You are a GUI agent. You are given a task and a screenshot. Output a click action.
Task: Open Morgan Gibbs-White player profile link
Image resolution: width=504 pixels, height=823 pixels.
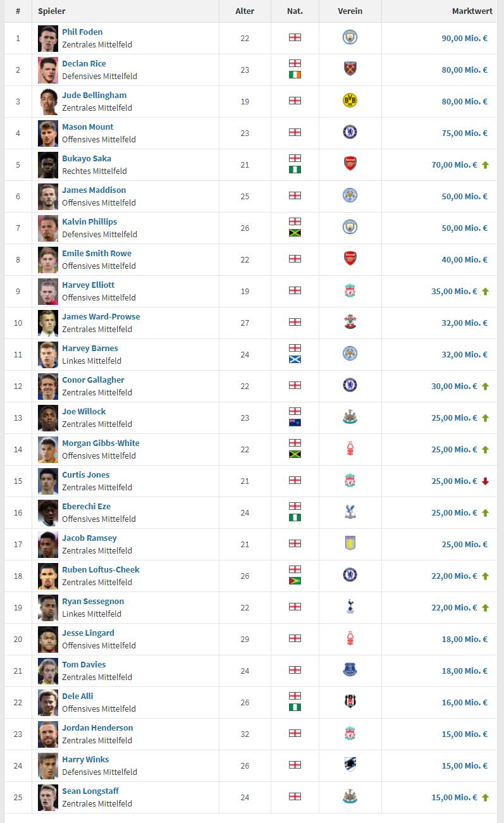click(101, 443)
